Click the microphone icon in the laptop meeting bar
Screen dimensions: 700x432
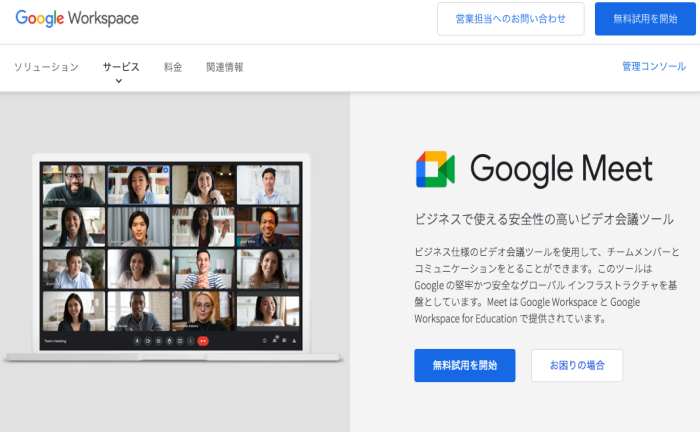(x=137, y=341)
